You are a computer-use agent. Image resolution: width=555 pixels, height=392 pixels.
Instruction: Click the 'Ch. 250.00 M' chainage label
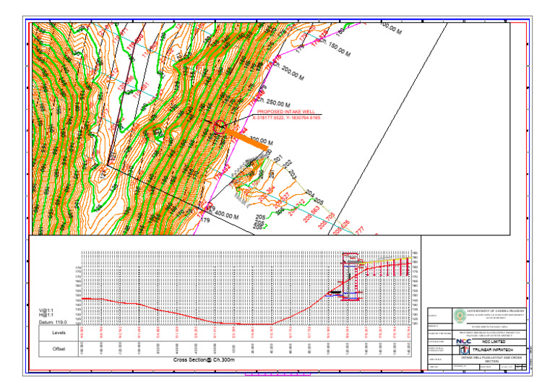pos(275,102)
